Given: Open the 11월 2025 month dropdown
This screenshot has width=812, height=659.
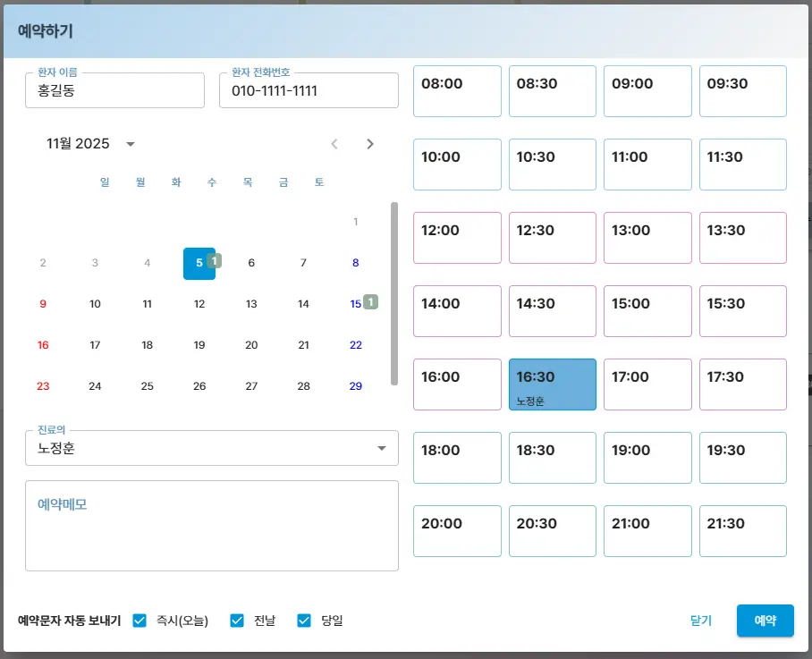Looking at the screenshot, I should pos(131,144).
